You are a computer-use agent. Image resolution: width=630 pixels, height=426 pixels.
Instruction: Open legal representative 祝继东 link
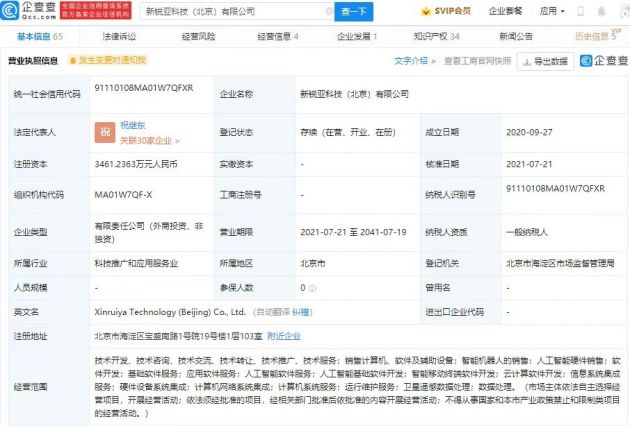click(133, 125)
